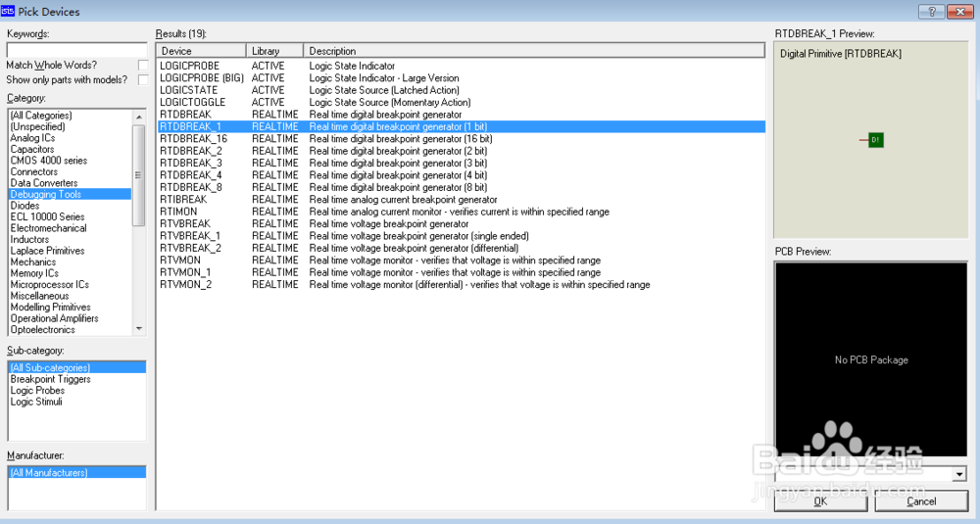Select LOGICSTATE device row
Viewport: 980px width, 524px height.
pyautogui.click(x=461, y=90)
